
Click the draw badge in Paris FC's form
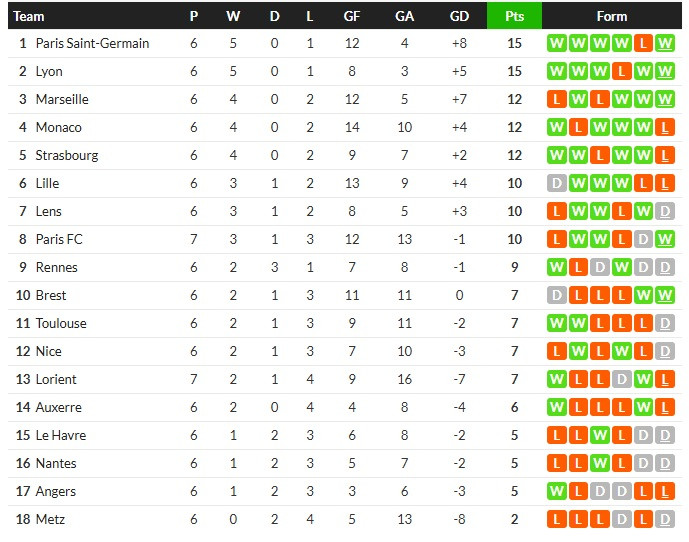[645, 239]
